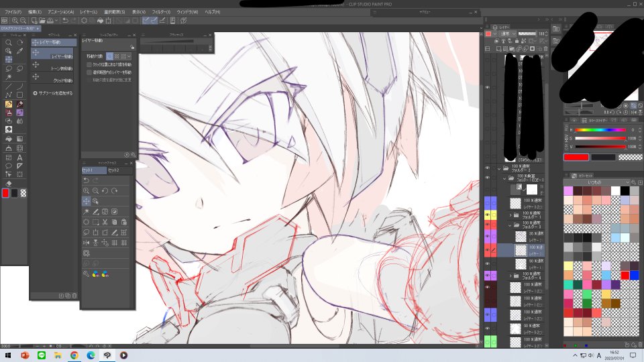Toggle visibility eye of the 35% layer

(487, 237)
